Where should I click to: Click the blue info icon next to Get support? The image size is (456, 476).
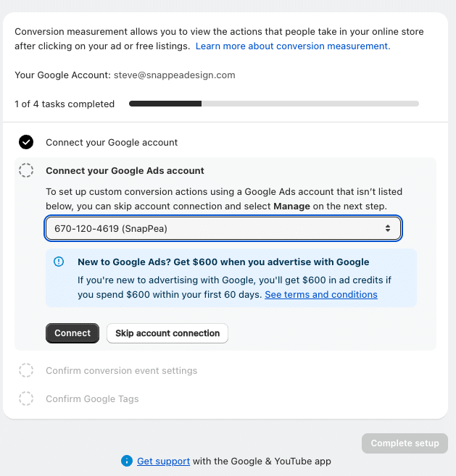tap(127, 461)
